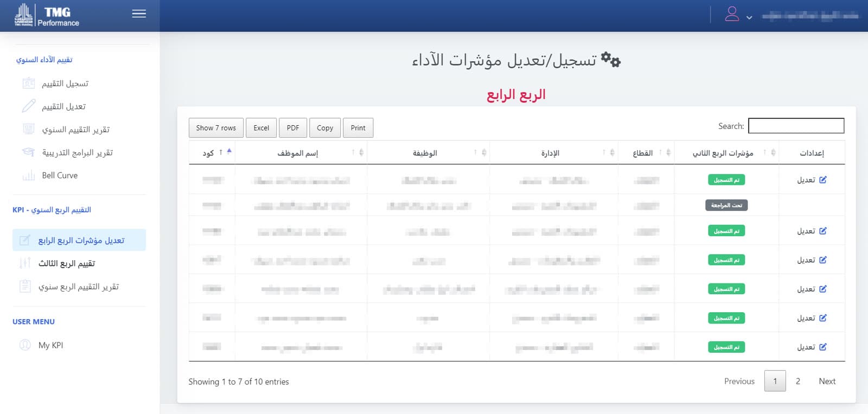Sort by الإدارة column header
Image resolution: width=868 pixels, height=414 pixels.
coord(553,153)
